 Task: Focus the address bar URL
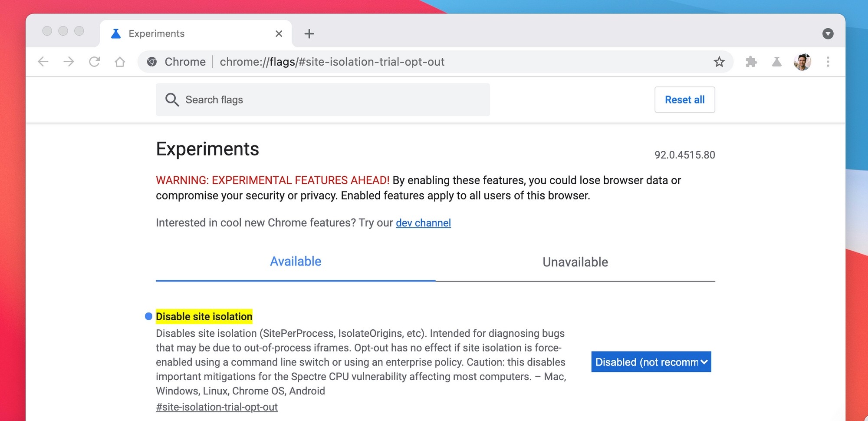point(332,62)
